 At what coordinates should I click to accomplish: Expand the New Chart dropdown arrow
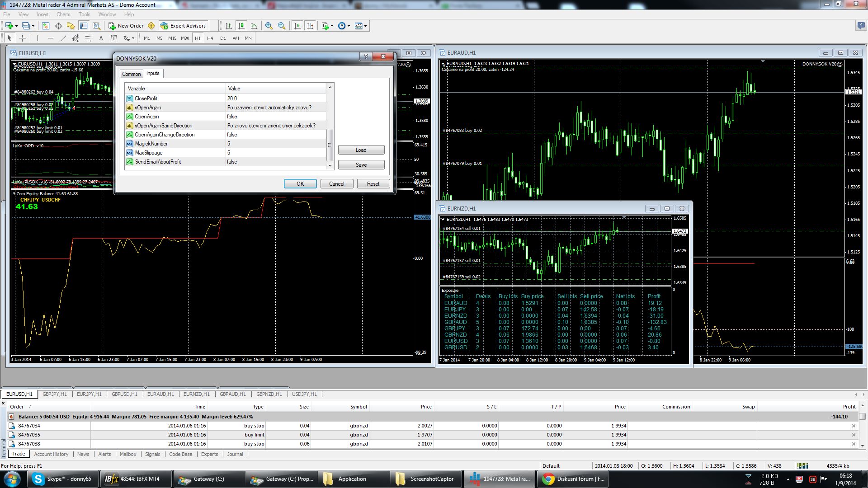click(16, 26)
